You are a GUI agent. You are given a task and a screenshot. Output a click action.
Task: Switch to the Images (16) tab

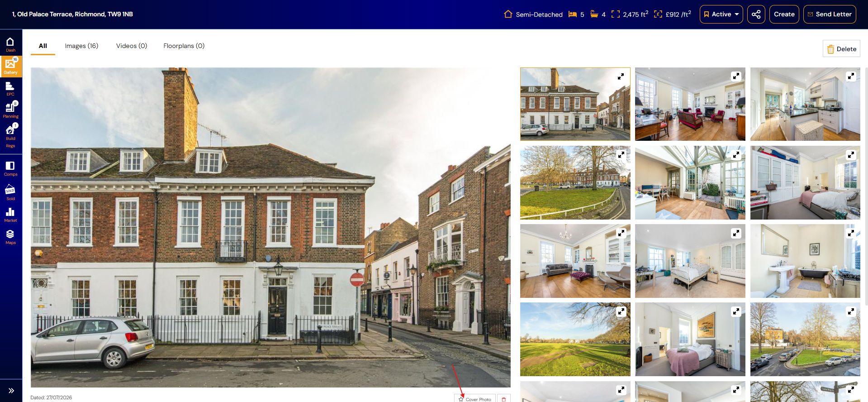pos(81,46)
